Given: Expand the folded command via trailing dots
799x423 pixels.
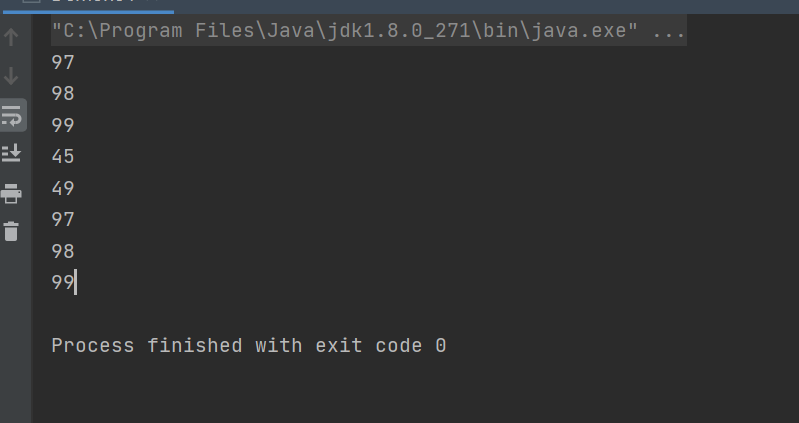Looking at the screenshot, I should (x=669, y=31).
